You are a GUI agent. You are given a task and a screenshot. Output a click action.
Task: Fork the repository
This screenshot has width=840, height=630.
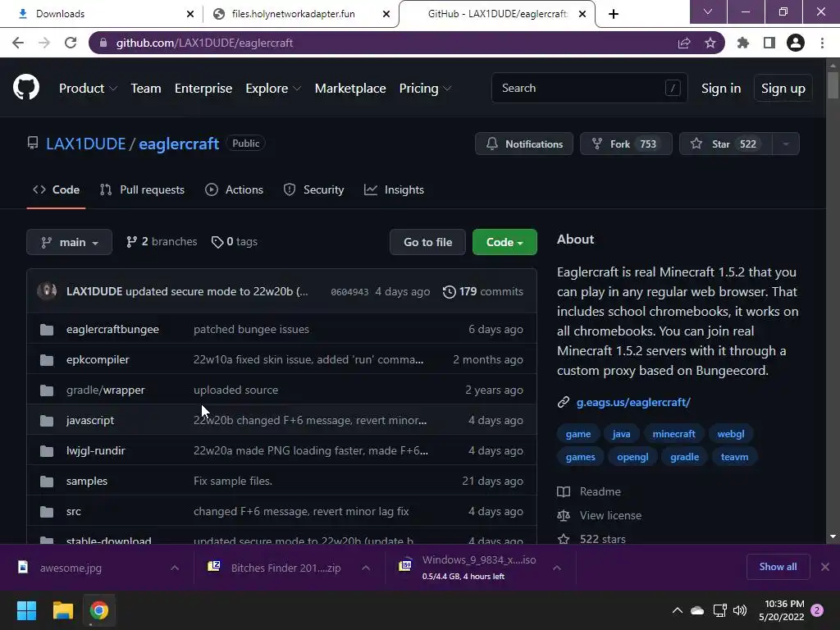tap(626, 144)
